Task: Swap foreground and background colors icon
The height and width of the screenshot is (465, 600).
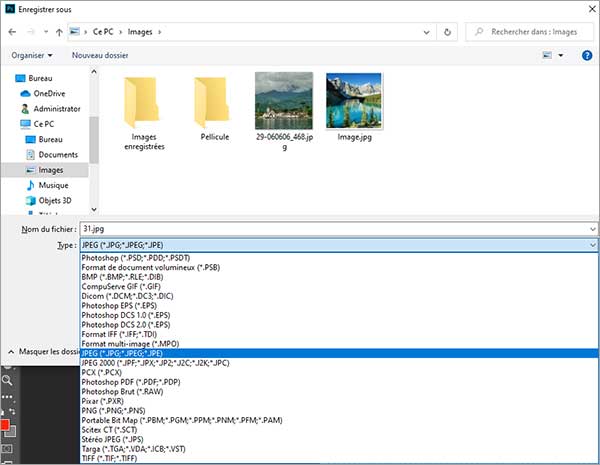Action: [12, 412]
